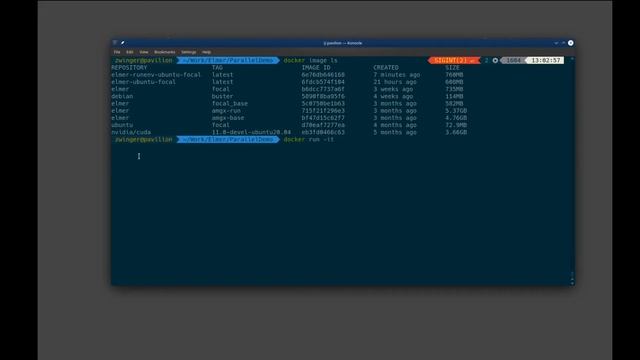
Task: Click the image ID of the debian row
Action: tap(323, 96)
